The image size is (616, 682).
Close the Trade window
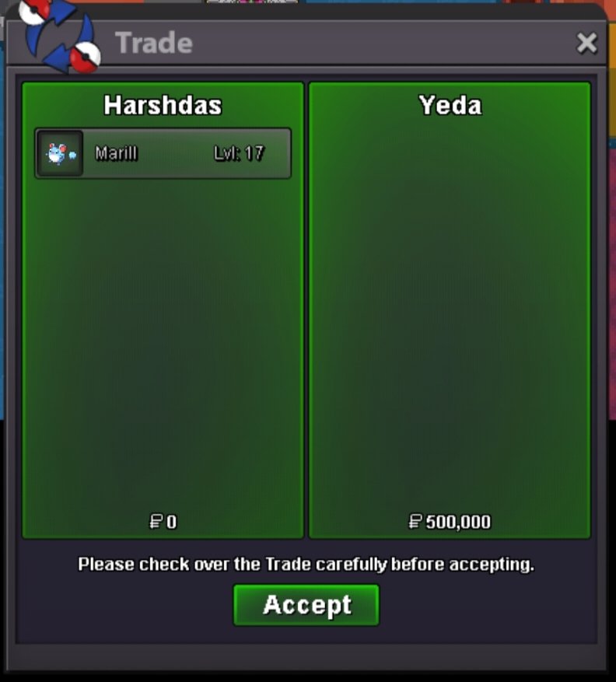tap(586, 43)
